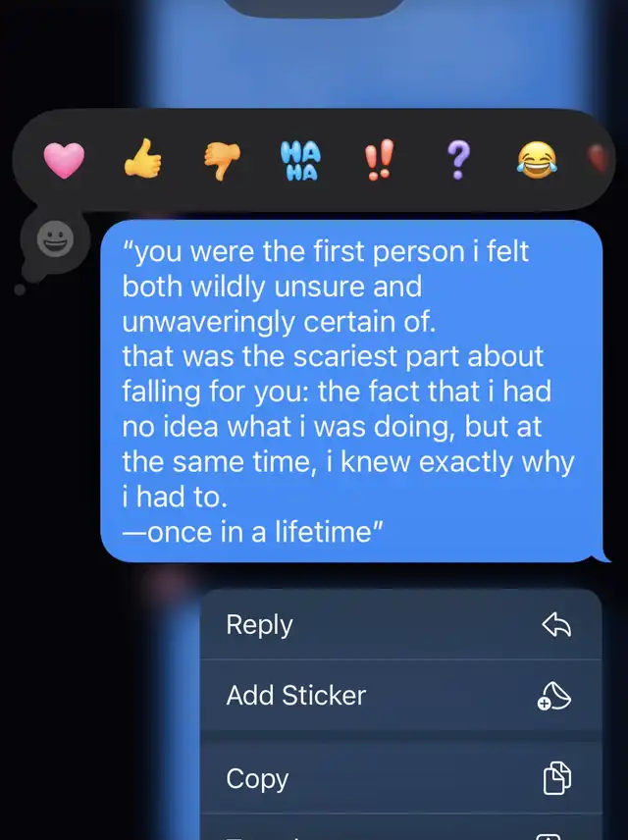Screen dimensions: 628x840
Task: React with the crying laughing emoji
Action: click(537, 160)
